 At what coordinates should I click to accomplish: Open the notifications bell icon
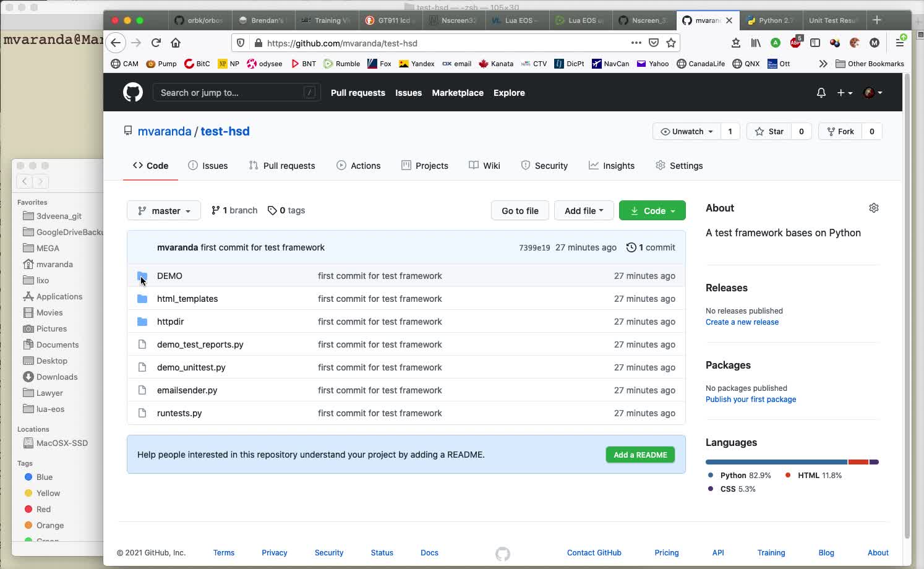[x=821, y=93]
